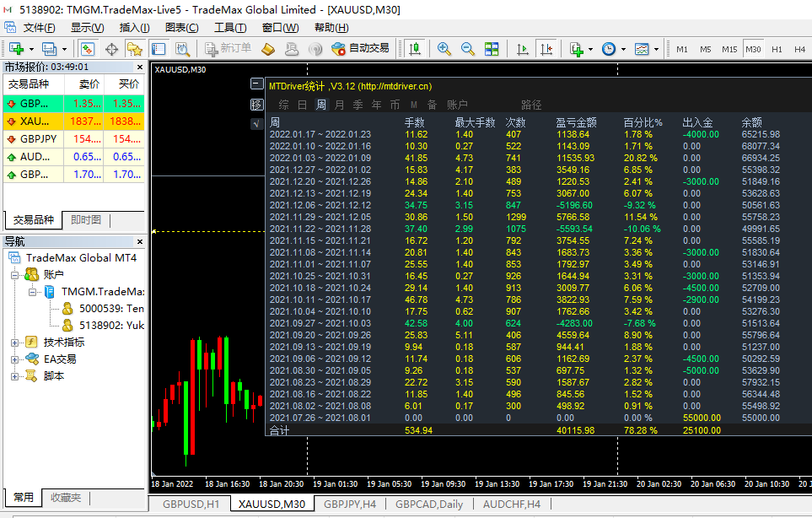This screenshot has width=812, height=518.
Task: Select 年 yearly statistics tab
Action: tap(376, 105)
